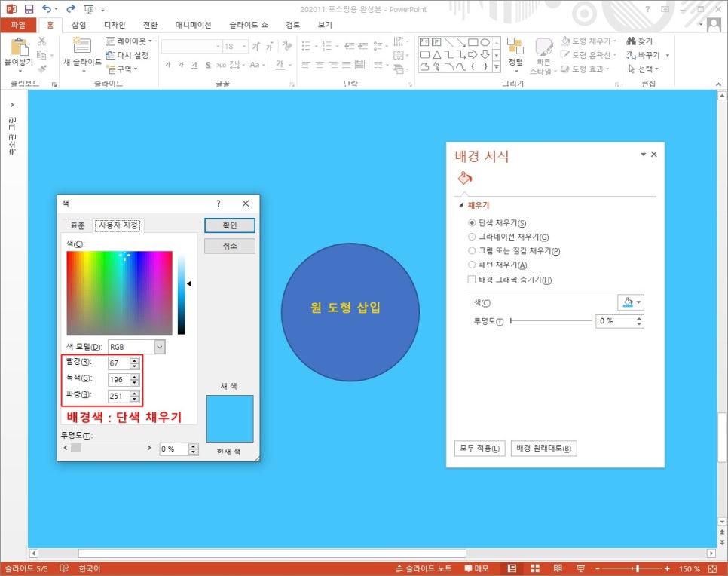Click the Find binoculars icon

(x=631, y=41)
